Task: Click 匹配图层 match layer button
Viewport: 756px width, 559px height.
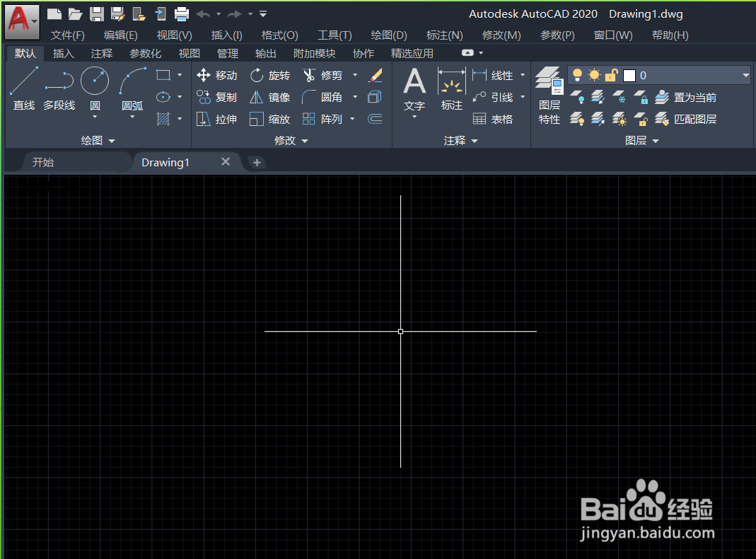Action: [685, 119]
